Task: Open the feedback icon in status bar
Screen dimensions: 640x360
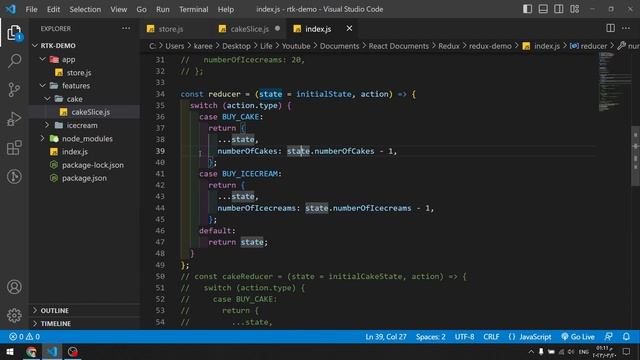Action: pyautogui.click(x=608, y=337)
